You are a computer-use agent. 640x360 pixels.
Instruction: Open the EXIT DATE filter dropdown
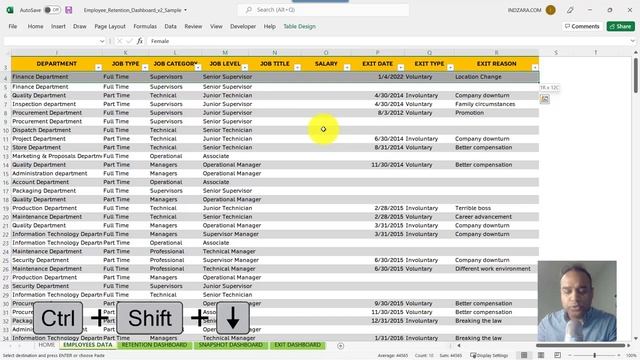[401, 67]
